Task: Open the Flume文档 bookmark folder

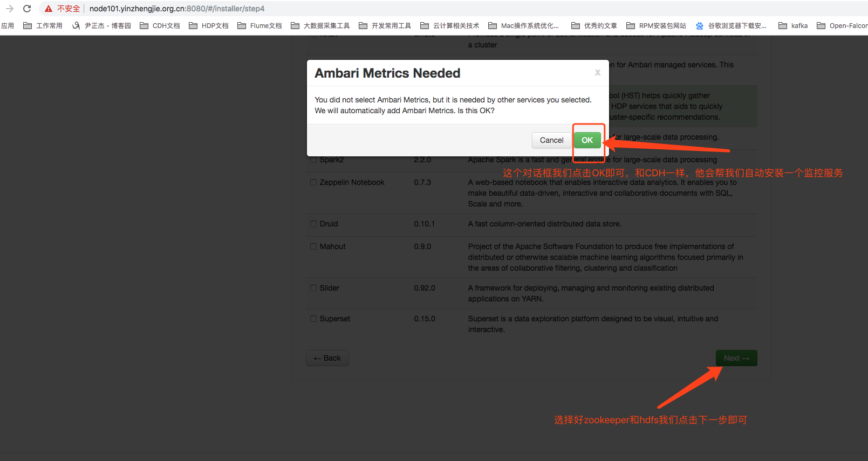Action: point(259,25)
